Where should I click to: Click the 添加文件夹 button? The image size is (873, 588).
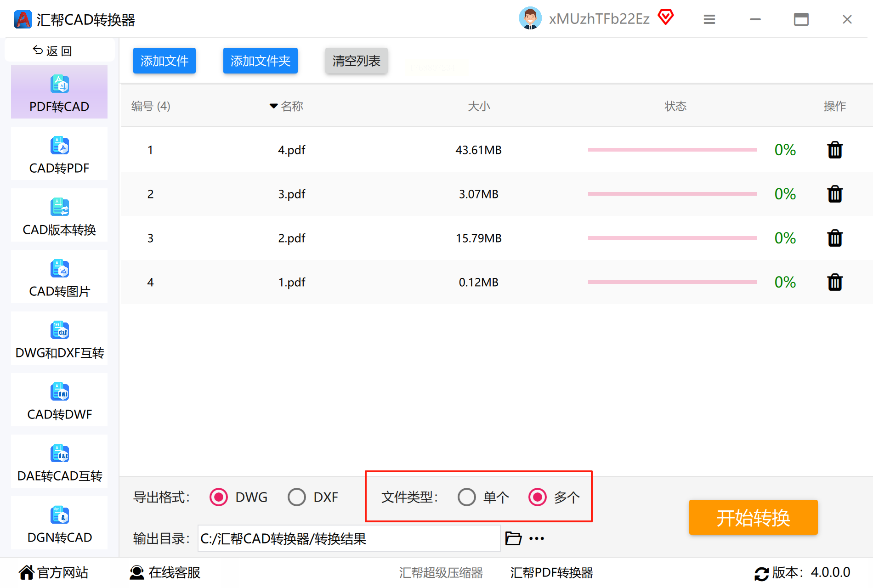pos(261,61)
